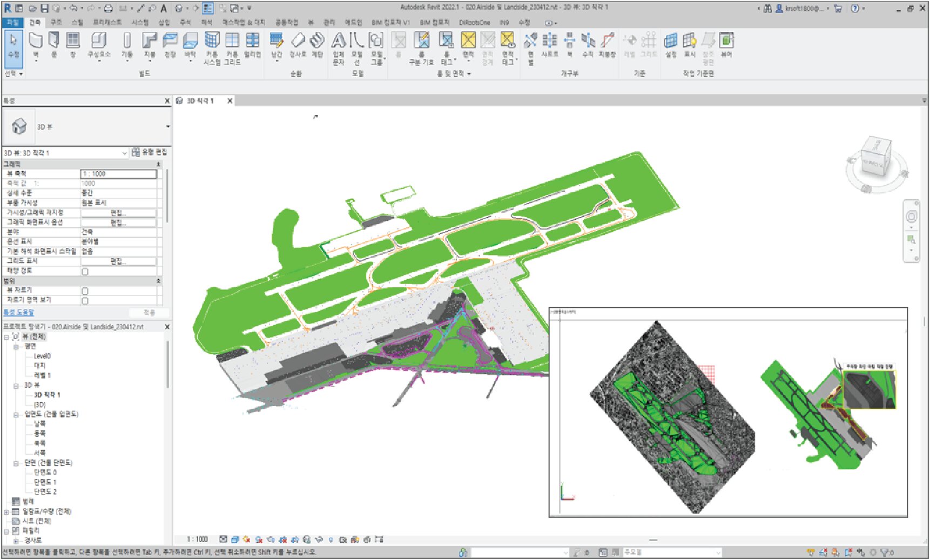Enable the 태양 경로 checkbox

(x=85, y=271)
